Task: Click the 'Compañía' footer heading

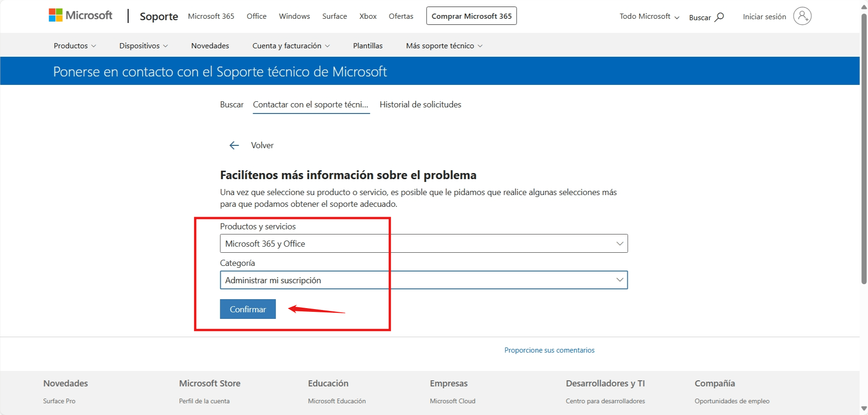Action: (715, 384)
